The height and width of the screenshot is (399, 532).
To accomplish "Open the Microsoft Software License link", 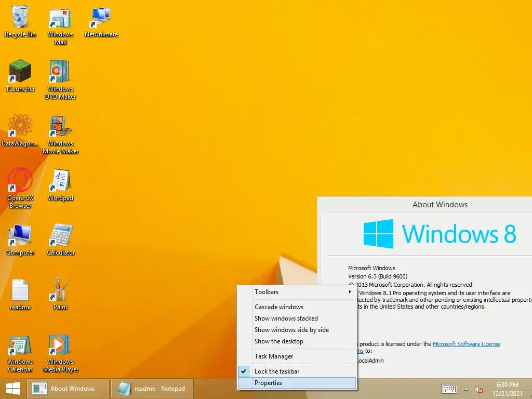I will click(x=466, y=344).
